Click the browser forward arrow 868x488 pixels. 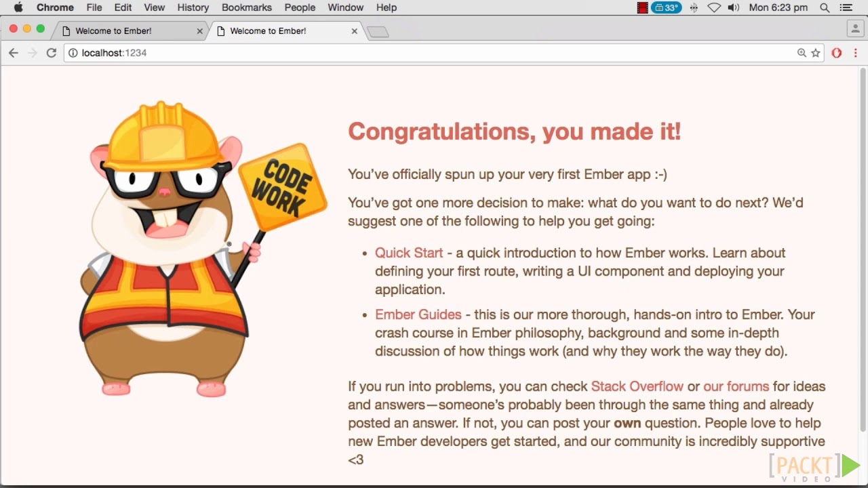[32, 53]
